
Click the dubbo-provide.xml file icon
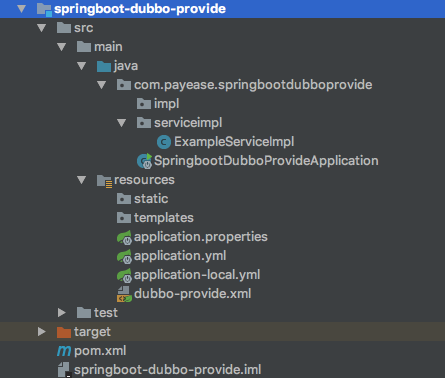click(124, 294)
